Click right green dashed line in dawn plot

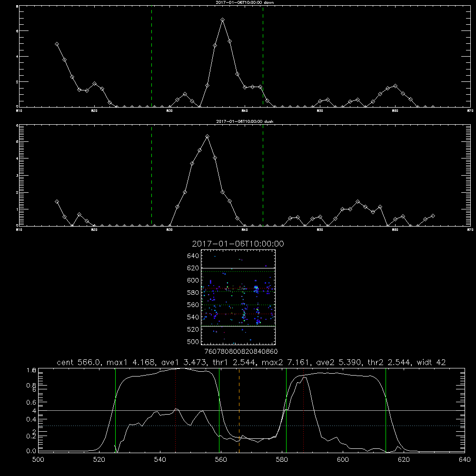[x=263, y=56]
